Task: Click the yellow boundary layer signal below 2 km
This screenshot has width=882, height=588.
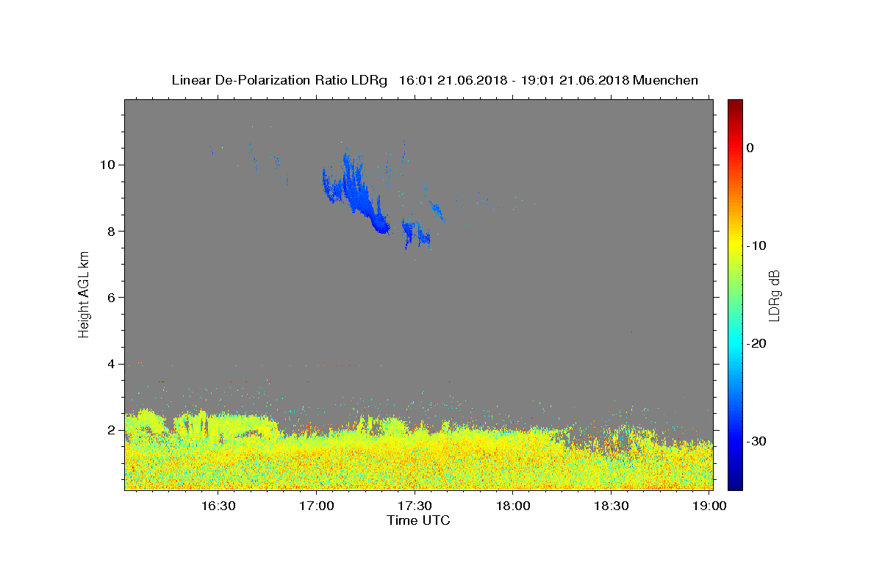Action: point(418,459)
